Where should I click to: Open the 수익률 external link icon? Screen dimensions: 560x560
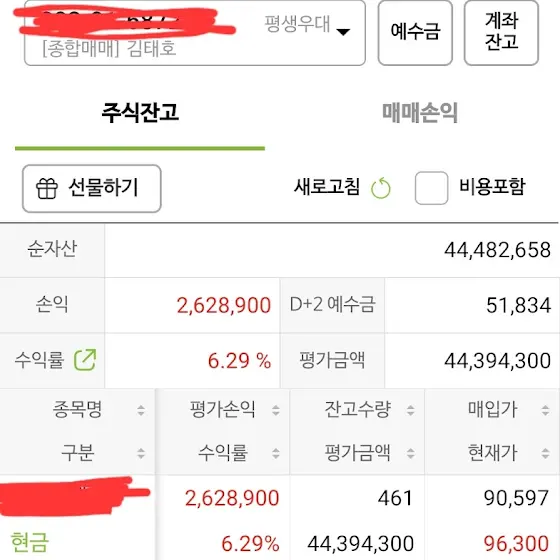[85, 360]
